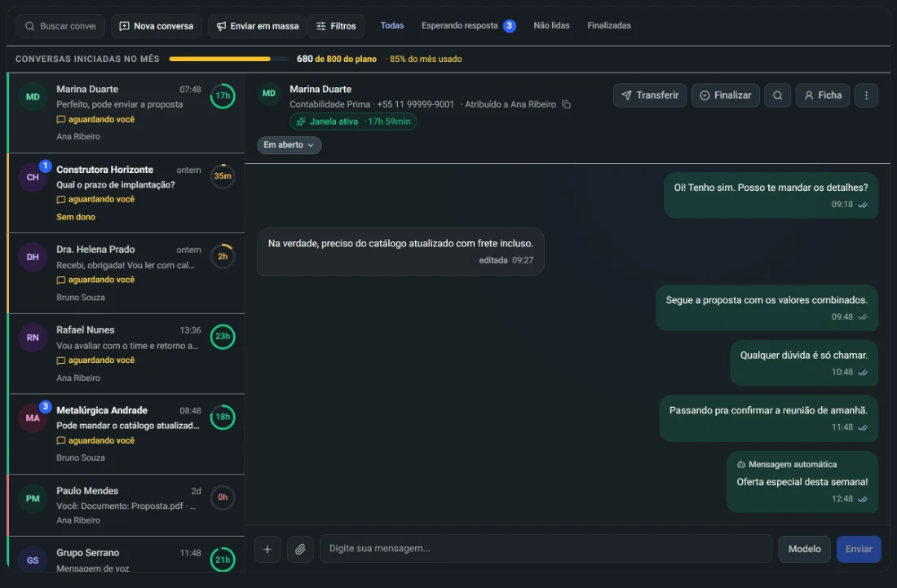Screen dimensions: 897x588
Task: Open the three-dot more options menu
Action: tap(866, 95)
